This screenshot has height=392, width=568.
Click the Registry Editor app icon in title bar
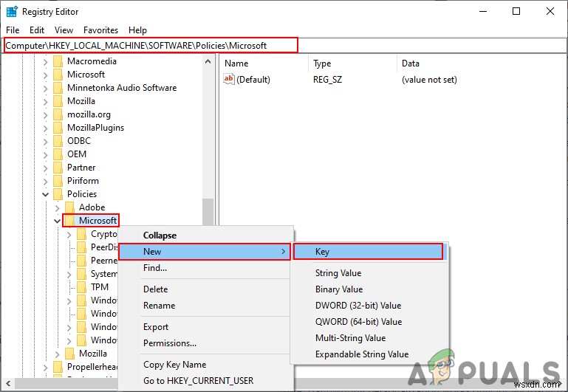(x=12, y=12)
